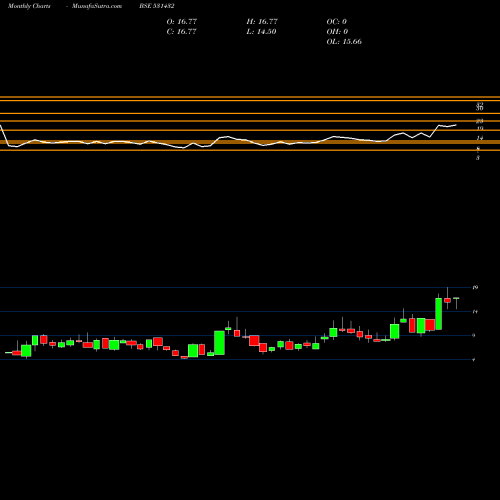Click the 'OH: 0' reading
This screenshot has width=500, height=500.
point(337,32)
